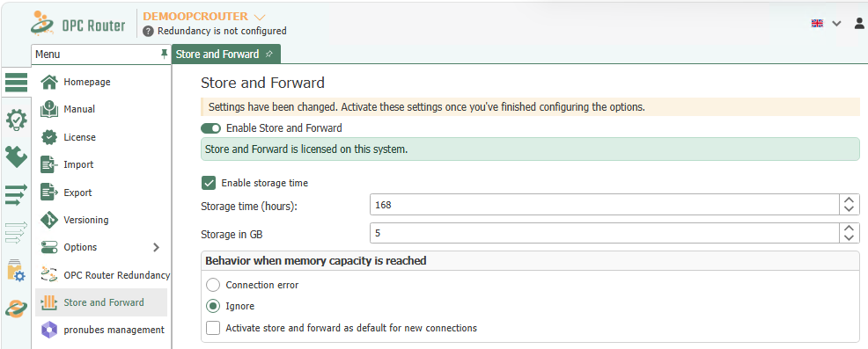Click the pronubes management purple cube icon
The image size is (868, 349).
(49, 330)
